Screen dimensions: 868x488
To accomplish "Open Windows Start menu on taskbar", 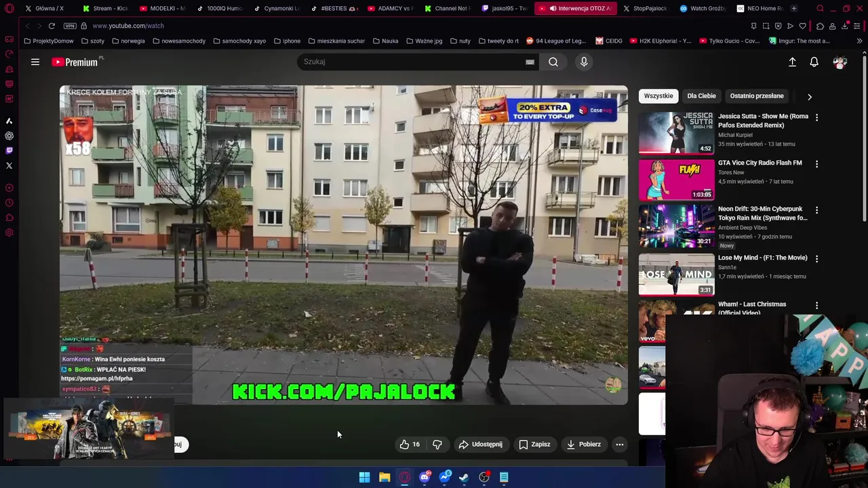I will tap(364, 477).
